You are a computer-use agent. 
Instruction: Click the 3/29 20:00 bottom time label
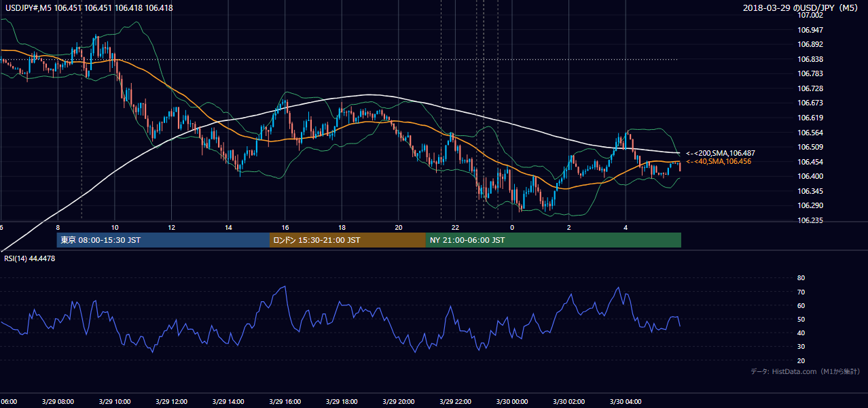(x=399, y=401)
